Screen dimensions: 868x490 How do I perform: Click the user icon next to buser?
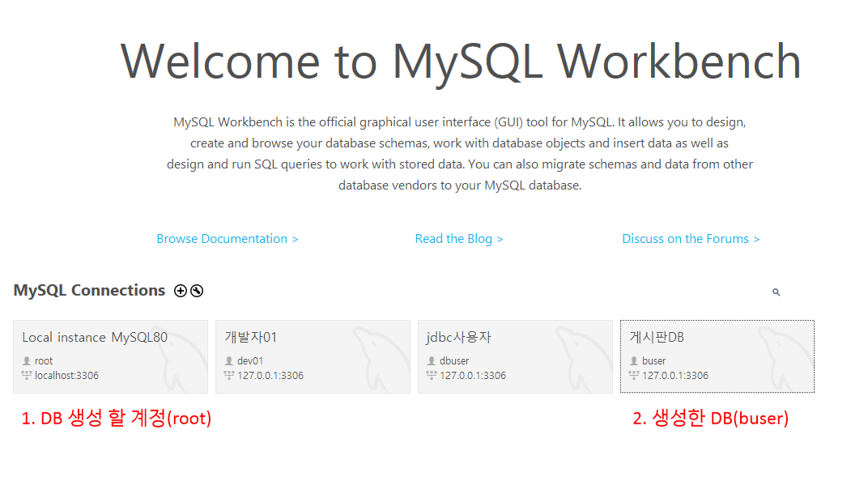634,360
